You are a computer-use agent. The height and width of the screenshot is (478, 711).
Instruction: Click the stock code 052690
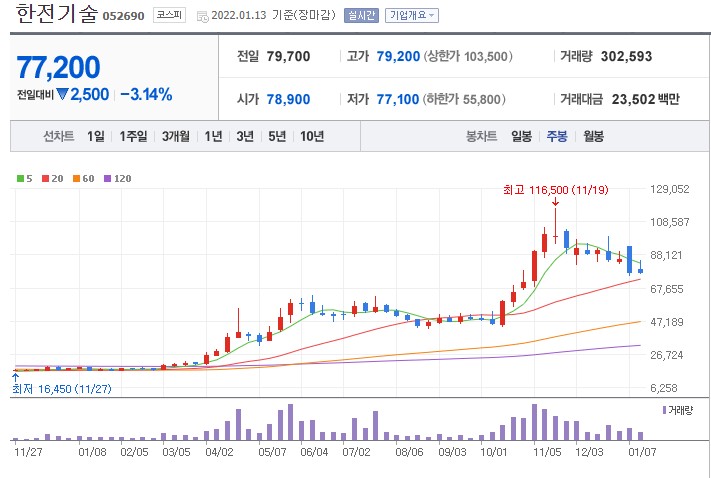coord(123,16)
